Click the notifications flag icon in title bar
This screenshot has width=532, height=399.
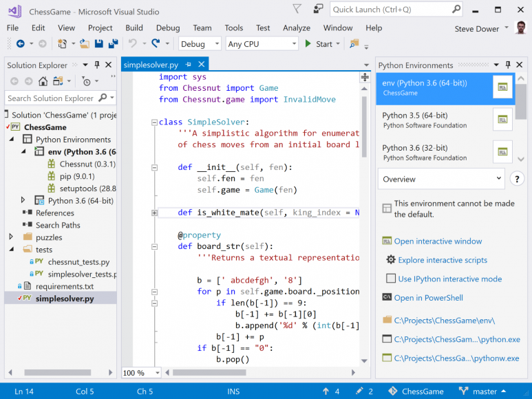296,9
